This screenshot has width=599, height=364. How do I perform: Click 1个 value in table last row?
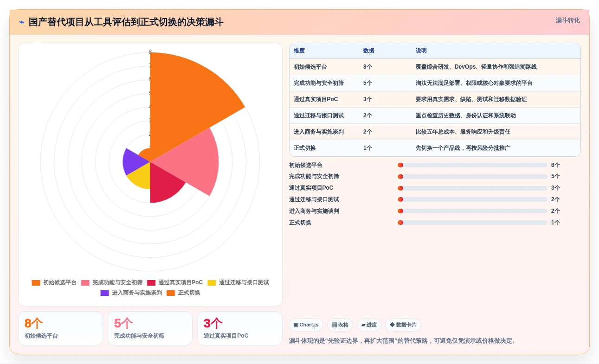(367, 148)
